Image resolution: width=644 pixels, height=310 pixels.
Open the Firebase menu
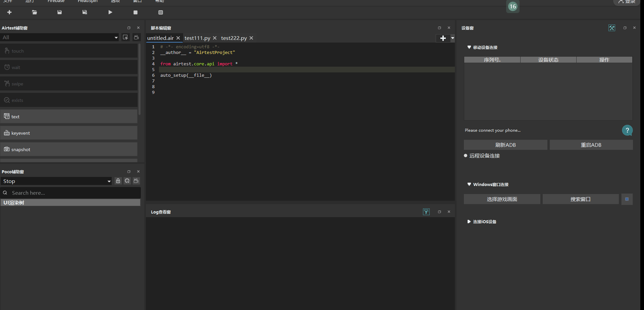click(56, 1)
